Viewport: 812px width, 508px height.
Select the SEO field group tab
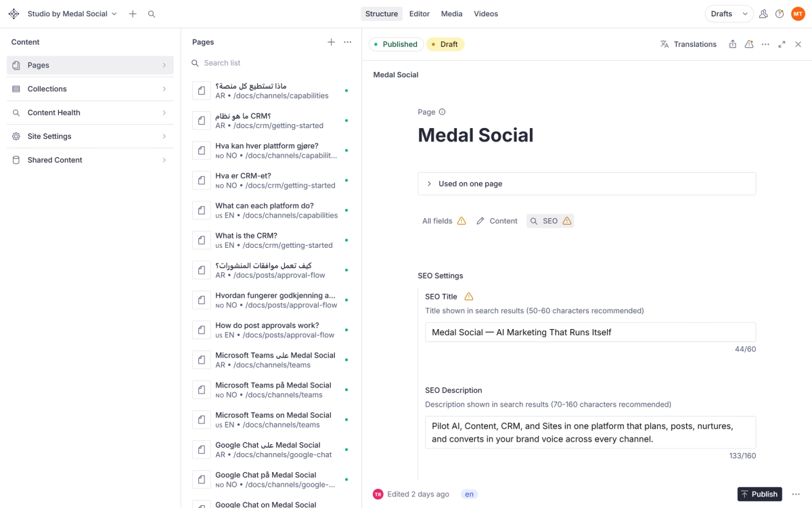[550, 221]
